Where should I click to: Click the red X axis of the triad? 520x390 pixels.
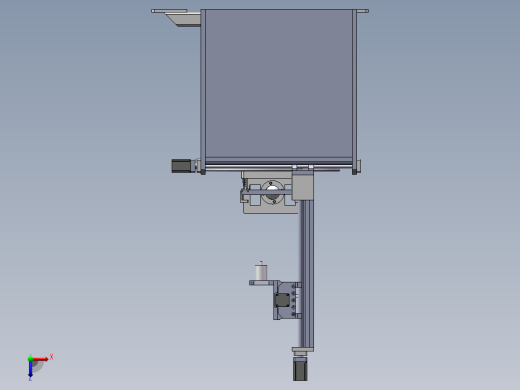click(40, 359)
